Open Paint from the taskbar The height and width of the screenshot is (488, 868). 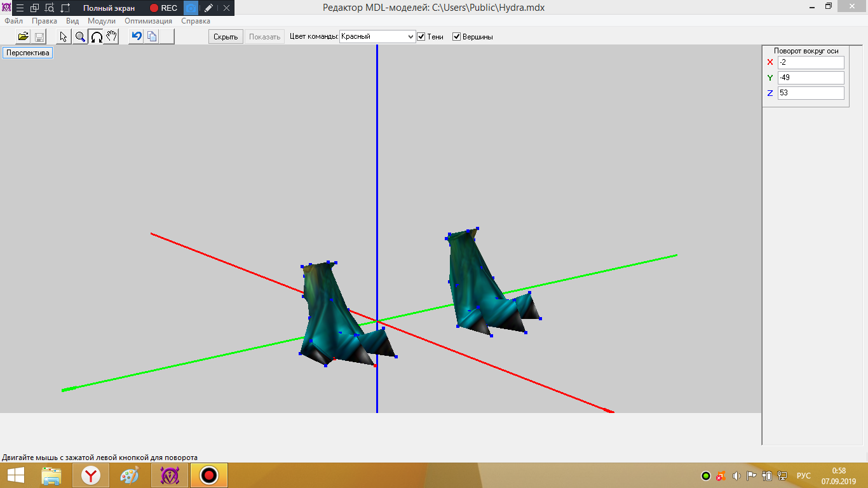[129, 475]
